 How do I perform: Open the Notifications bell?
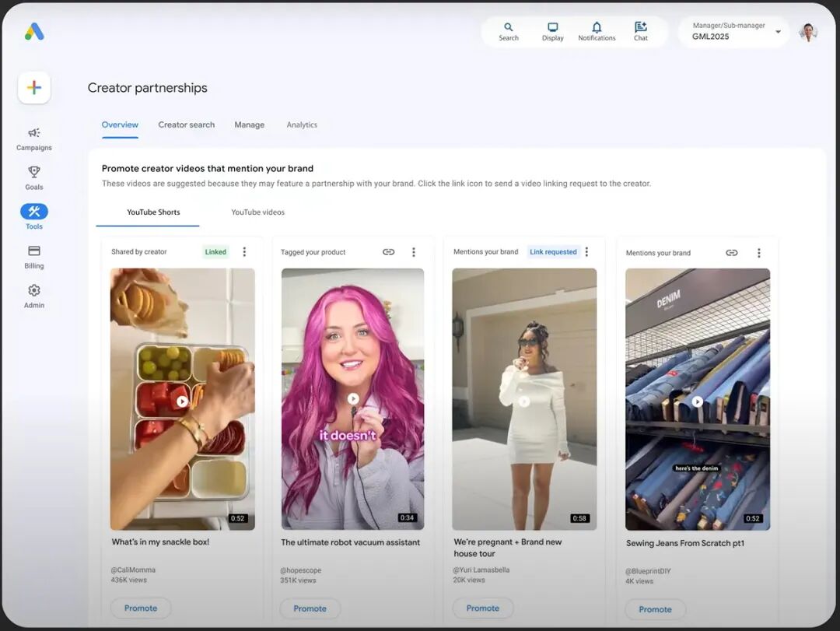click(597, 32)
